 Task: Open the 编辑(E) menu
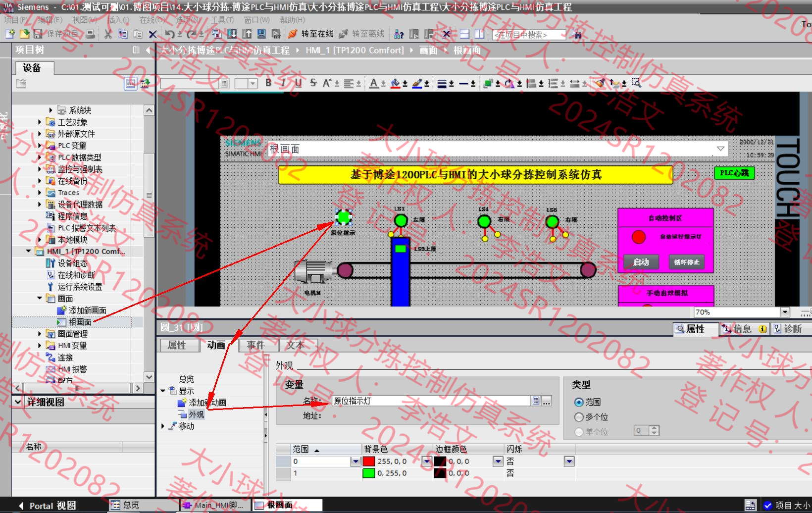point(50,20)
